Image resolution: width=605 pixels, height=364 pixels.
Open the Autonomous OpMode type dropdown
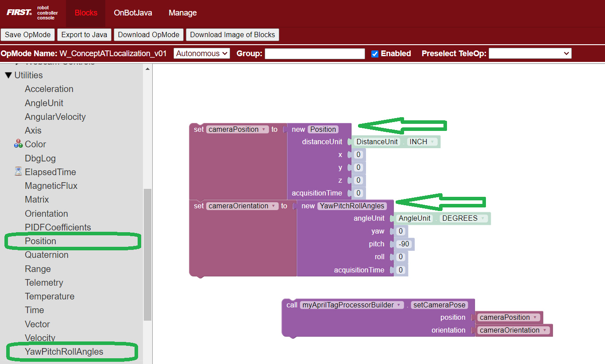click(202, 54)
